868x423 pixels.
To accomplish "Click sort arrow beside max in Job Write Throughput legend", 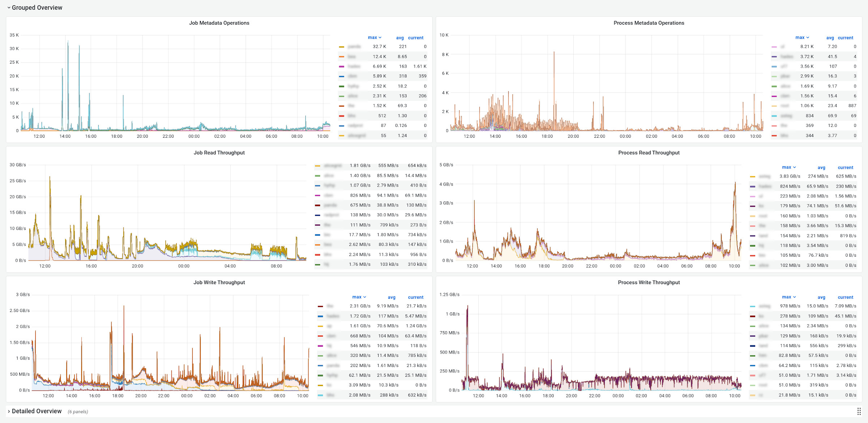I will point(365,297).
